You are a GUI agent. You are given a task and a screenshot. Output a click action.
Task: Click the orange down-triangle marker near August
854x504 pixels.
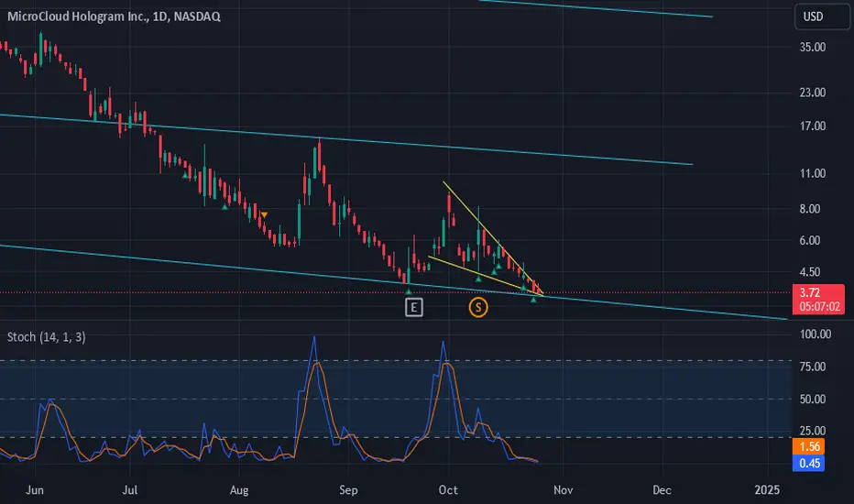pyautogui.click(x=264, y=215)
